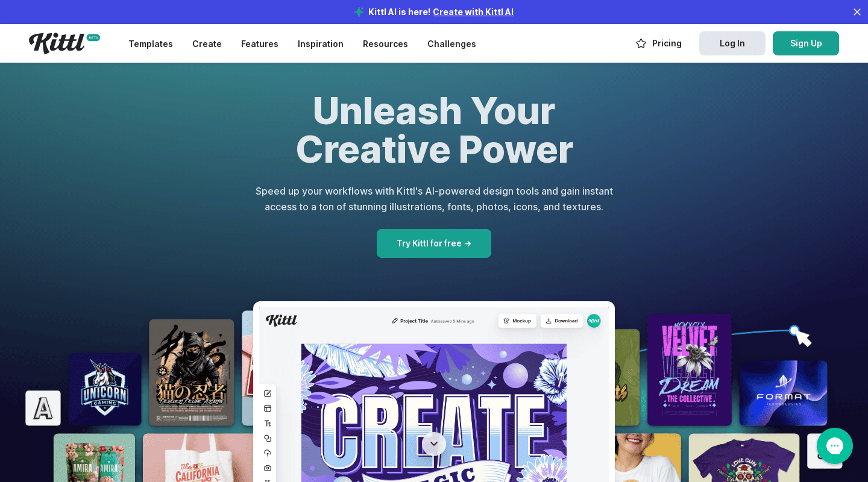Expand the Resources menu
This screenshot has width=868, height=482.
click(385, 43)
